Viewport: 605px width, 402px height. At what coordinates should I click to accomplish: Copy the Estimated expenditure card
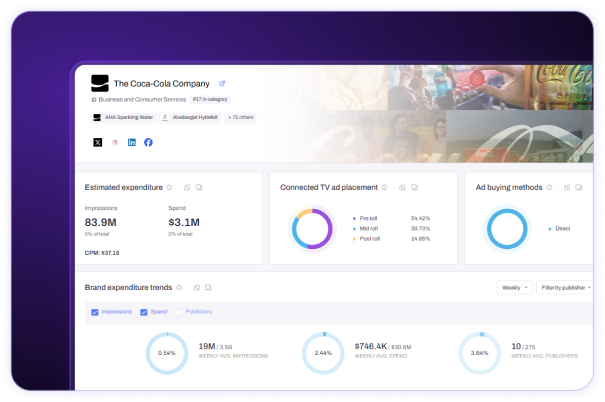click(199, 187)
